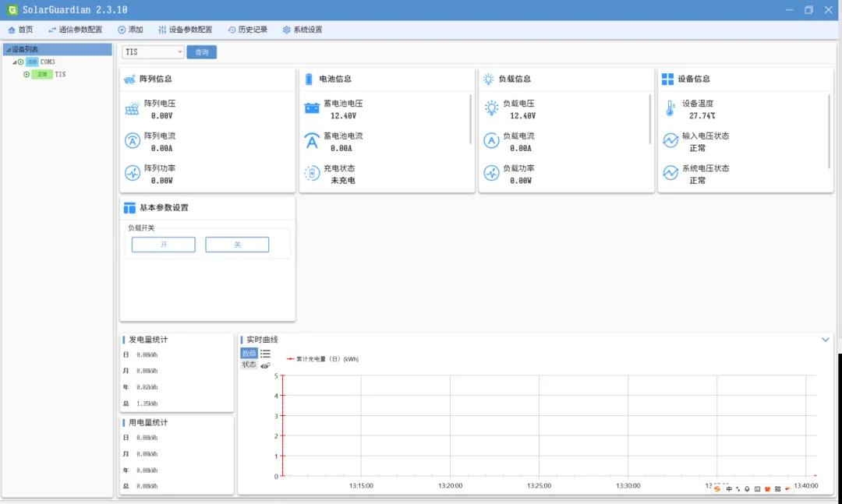Collapse the real-time curve panel chevron

[826, 340]
